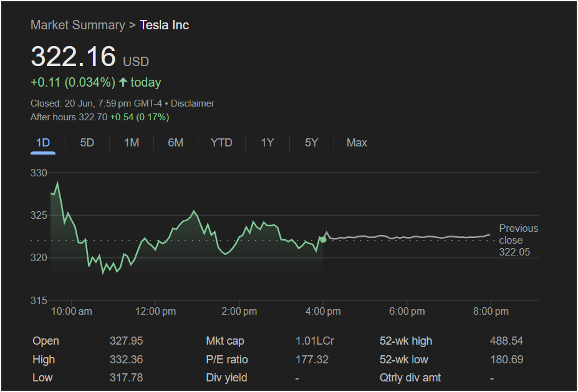Click the High value 332.36
Image resolution: width=578 pixels, height=392 pixels.
(x=126, y=360)
